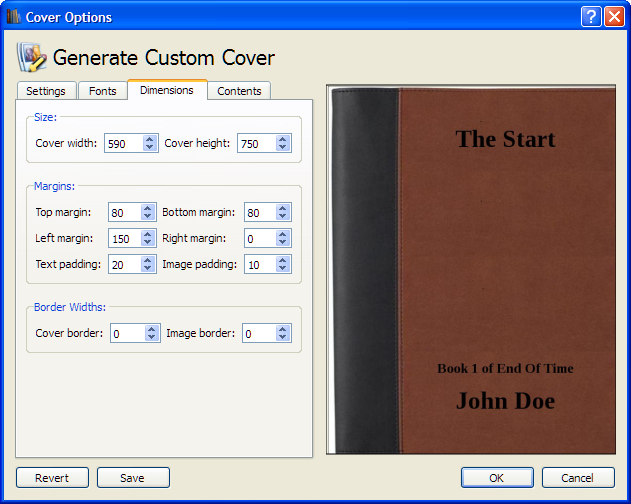Select the Contents tab
This screenshot has width=631, height=504.
click(239, 91)
